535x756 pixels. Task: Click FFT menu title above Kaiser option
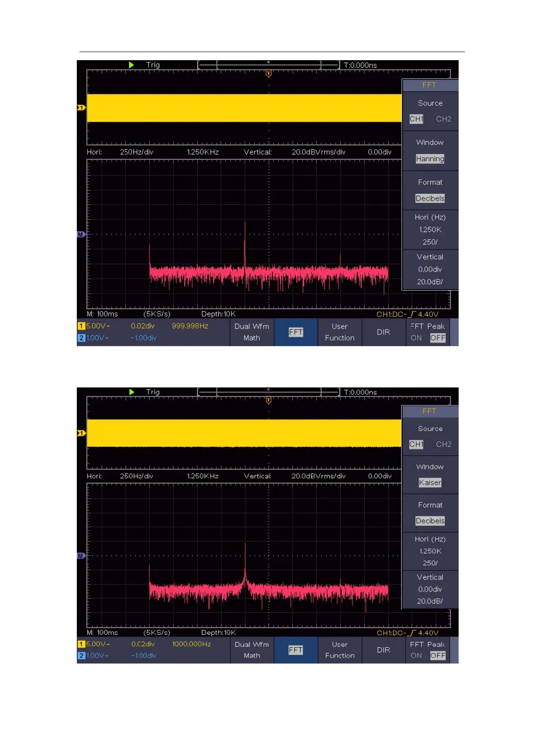tap(429, 411)
